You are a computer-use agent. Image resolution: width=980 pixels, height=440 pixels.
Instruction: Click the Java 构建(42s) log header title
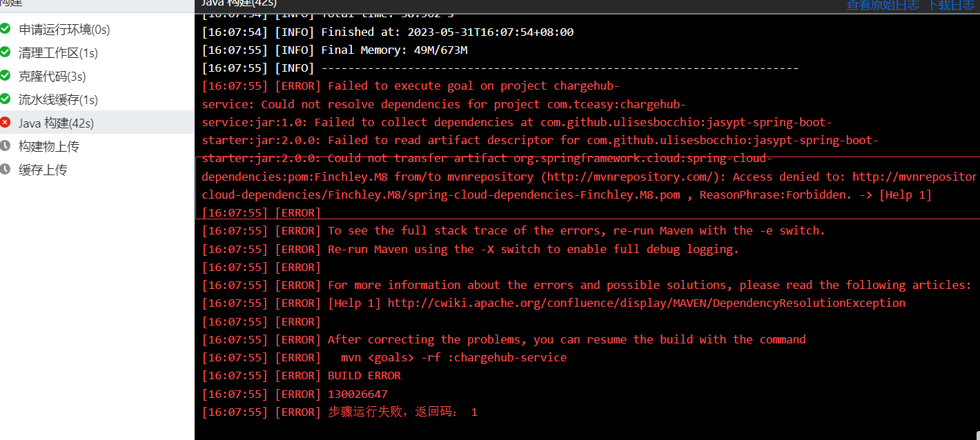(x=239, y=4)
